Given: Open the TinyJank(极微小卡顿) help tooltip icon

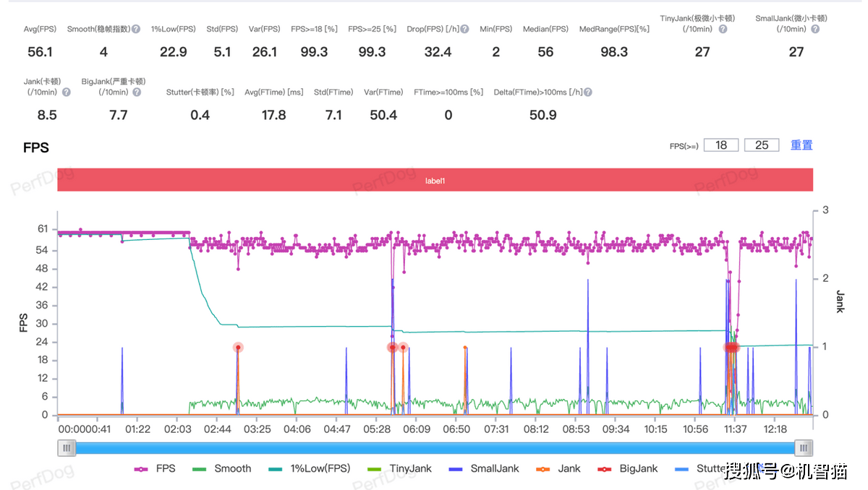Looking at the screenshot, I should tap(723, 30).
